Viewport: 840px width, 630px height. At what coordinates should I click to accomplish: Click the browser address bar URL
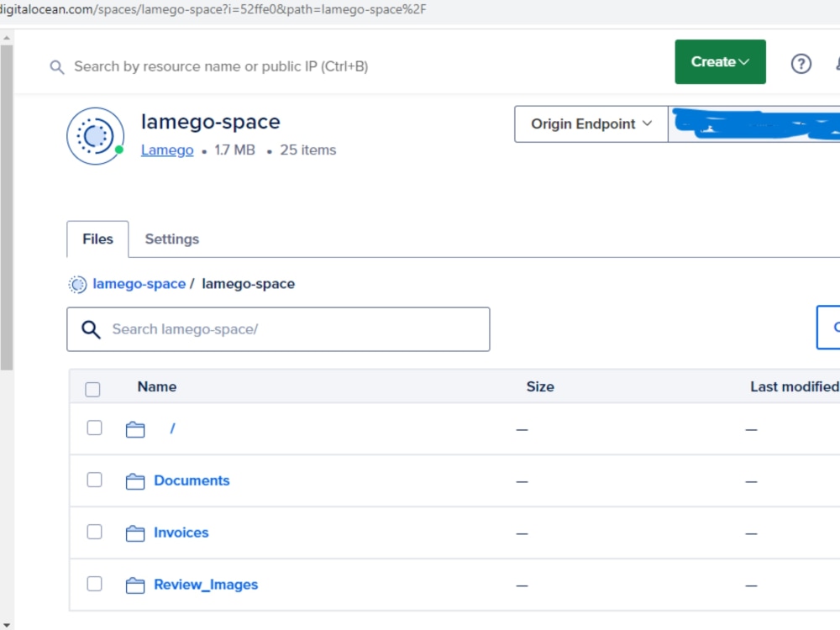[213, 9]
